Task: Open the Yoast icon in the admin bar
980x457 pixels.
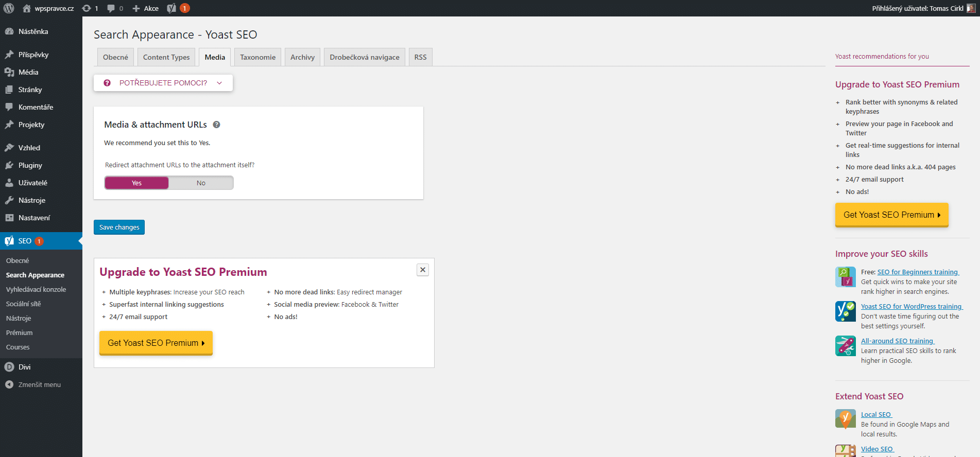Action: pos(171,8)
